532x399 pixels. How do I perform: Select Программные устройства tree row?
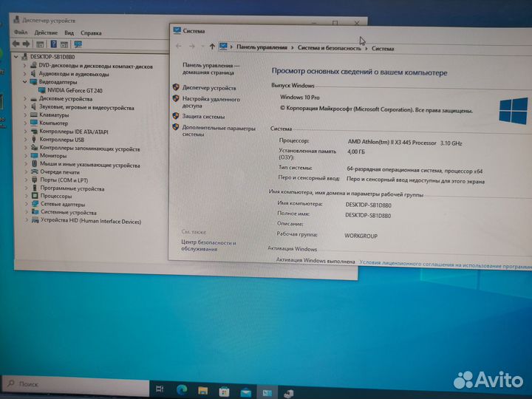(x=72, y=188)
